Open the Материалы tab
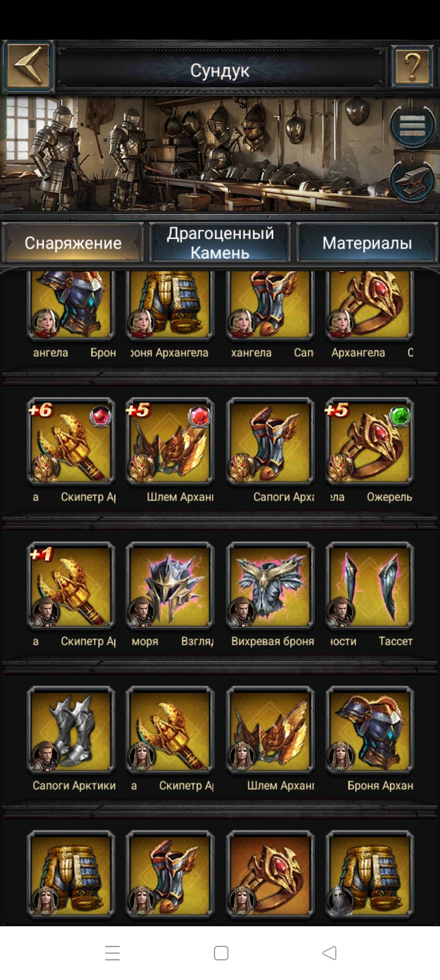This screenshot has width=440, height=980. tap(367, 243)
